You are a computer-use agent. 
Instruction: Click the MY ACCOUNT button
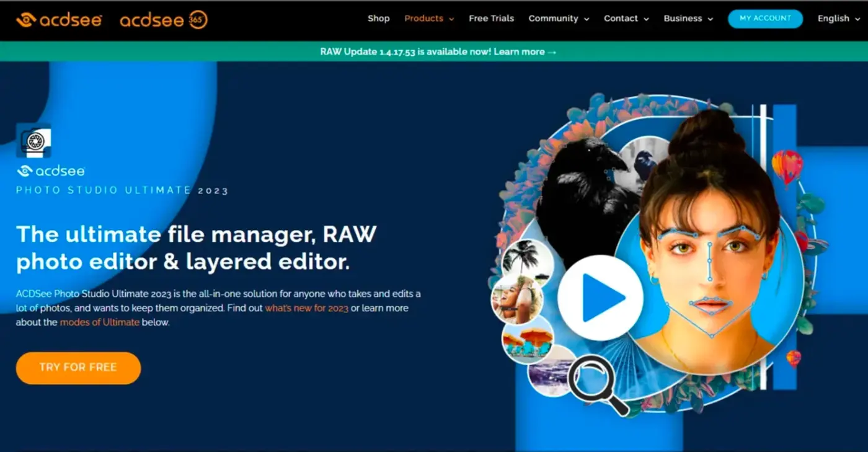tap(765, 19)
